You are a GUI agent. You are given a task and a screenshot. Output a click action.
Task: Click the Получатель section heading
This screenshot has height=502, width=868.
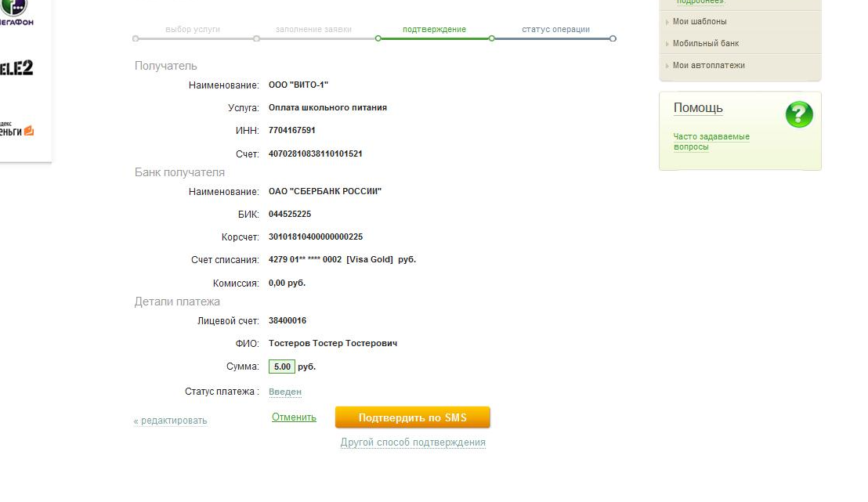[x=165, y=66]
